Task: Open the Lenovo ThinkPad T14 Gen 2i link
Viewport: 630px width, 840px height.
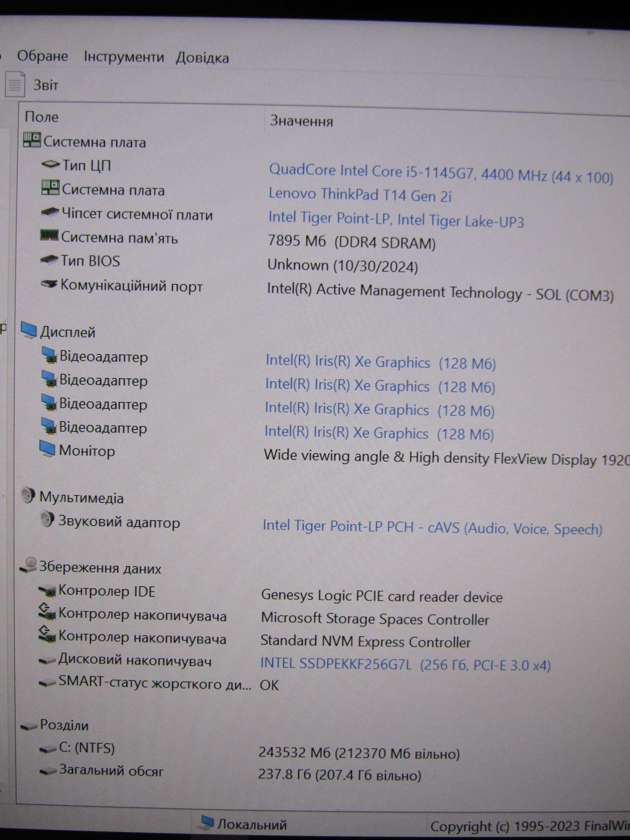Action: (360, 195)
